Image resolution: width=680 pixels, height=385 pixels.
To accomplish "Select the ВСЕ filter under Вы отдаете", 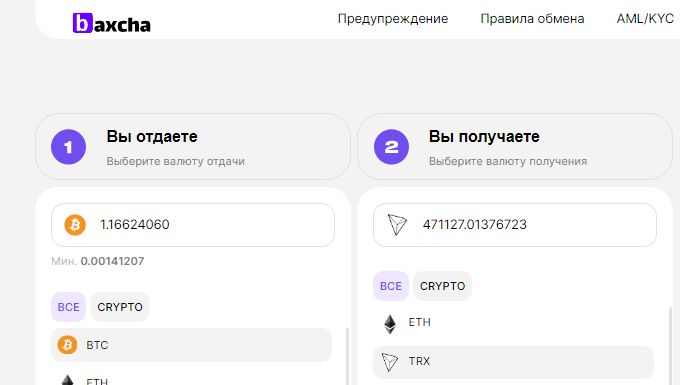I will click(69, 307).
